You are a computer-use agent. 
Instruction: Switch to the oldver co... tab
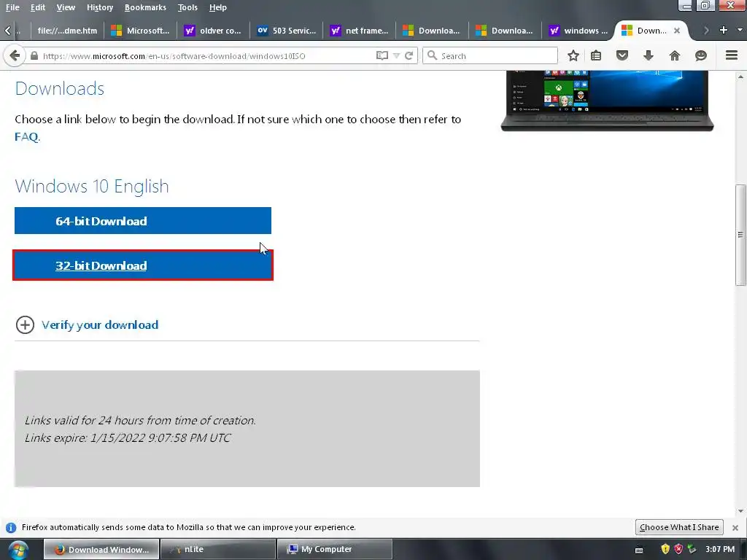pyautogui.click(x=213, y=31)
